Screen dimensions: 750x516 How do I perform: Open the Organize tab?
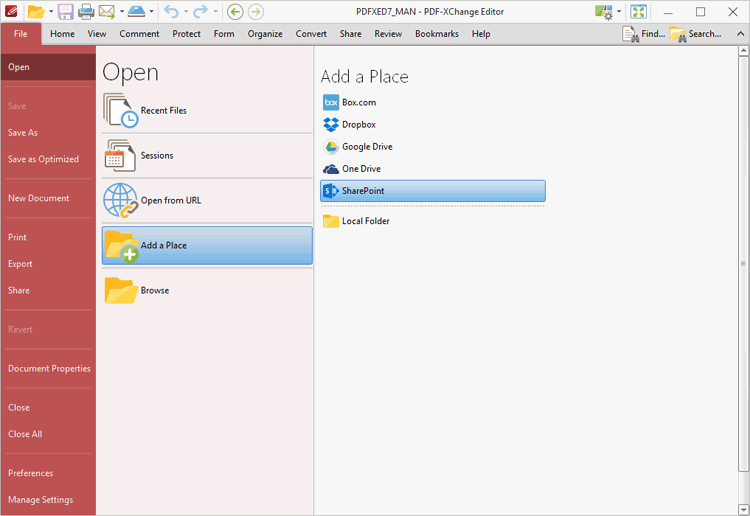click(x=265, y=34)
